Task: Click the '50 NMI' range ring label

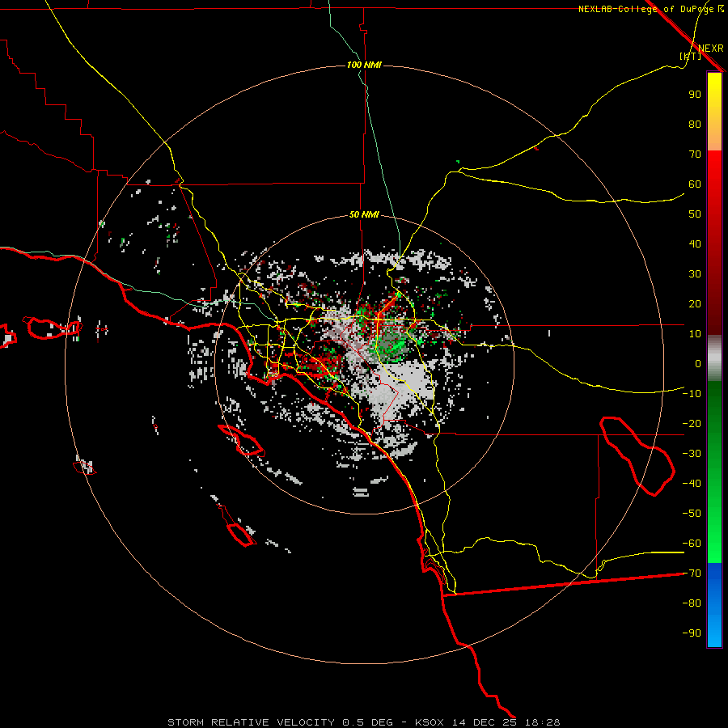Action: [x=364, y=214]
